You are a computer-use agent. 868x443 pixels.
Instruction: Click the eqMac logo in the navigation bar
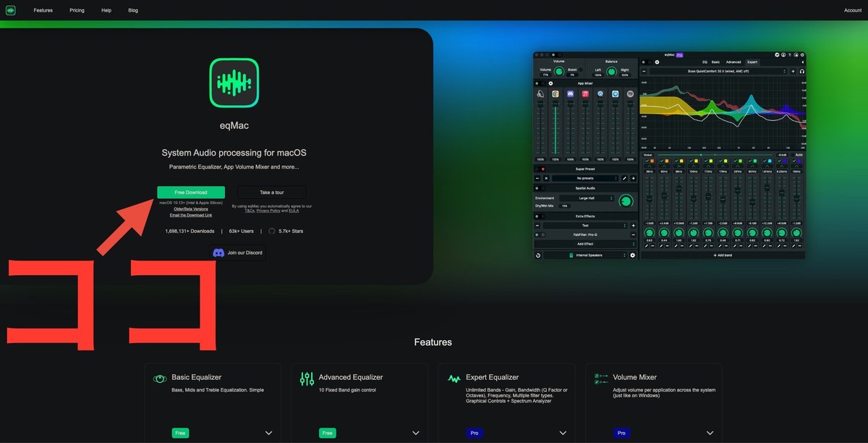pos(9,10)
